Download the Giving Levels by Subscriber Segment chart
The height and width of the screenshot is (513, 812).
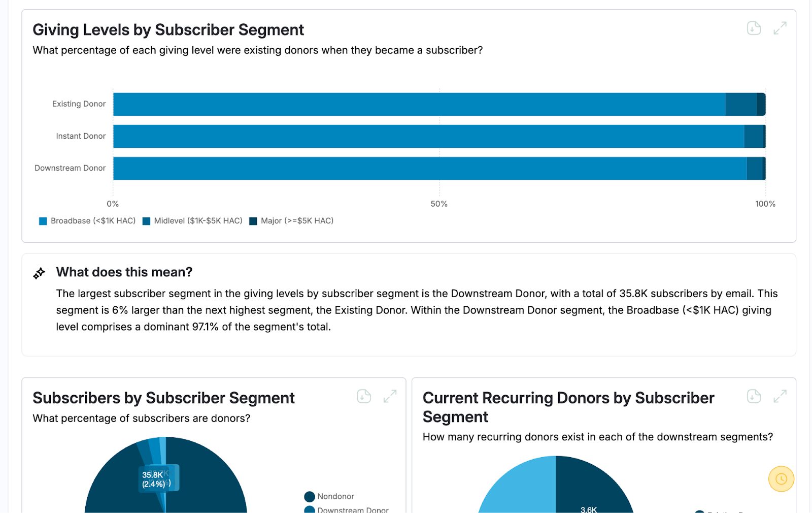(754, 28)
